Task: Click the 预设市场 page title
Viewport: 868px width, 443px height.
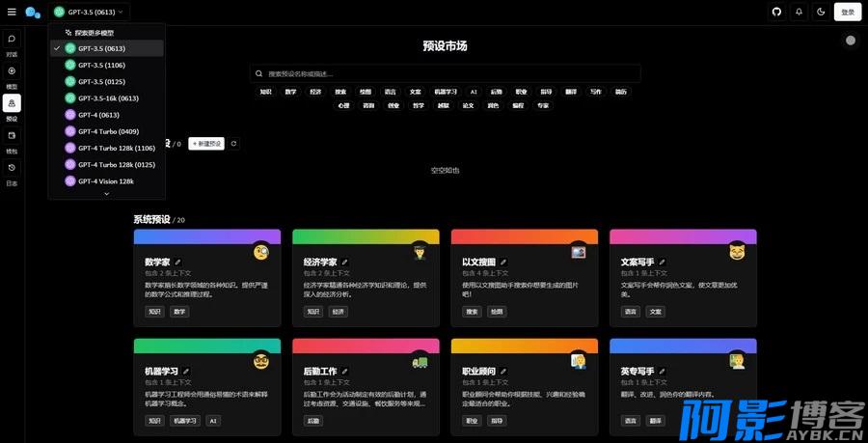Action: pos(445,46)
